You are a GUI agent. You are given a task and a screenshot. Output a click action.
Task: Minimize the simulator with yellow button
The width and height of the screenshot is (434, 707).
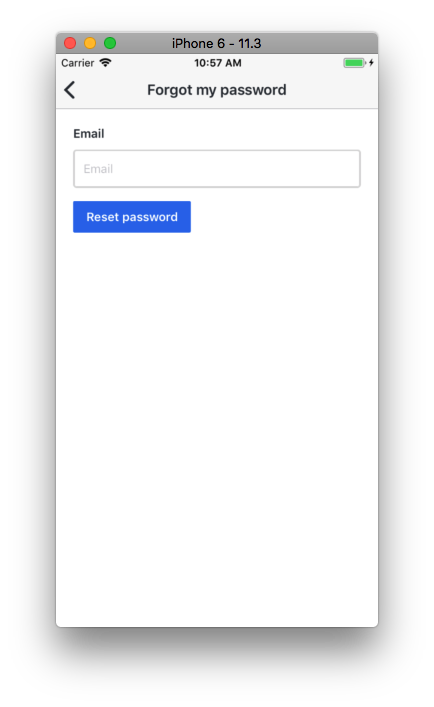[90, 43]
